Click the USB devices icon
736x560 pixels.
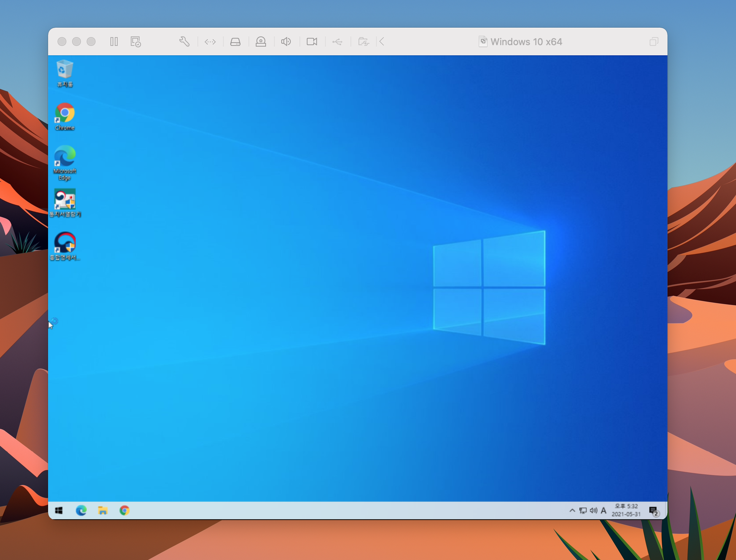pyautogui.click(x=337, y=42)
